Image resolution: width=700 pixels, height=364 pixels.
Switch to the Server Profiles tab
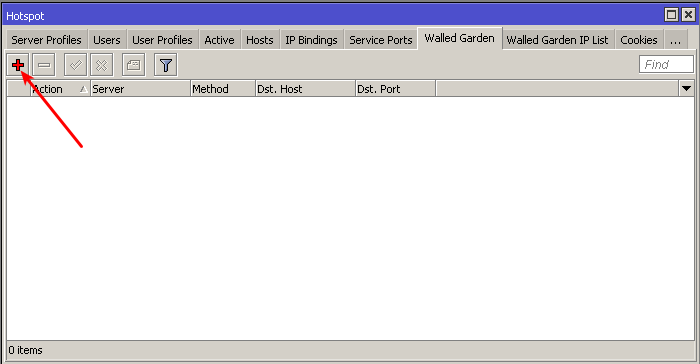(x=46, y=40)
